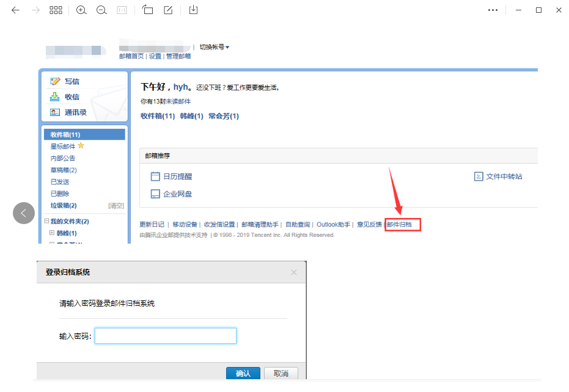Image resolution: width=569 pixels, height=392 pixels.
Task: Zoom in with the plus magnifier
Action: tap(81, 10)
